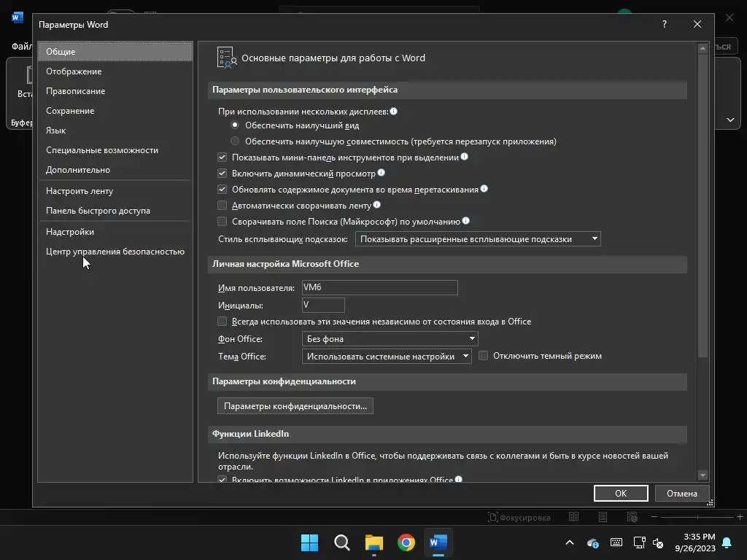Open 'Тема Office' dropdown
This screenshot has width=747, height=560.
click(387, 356)
